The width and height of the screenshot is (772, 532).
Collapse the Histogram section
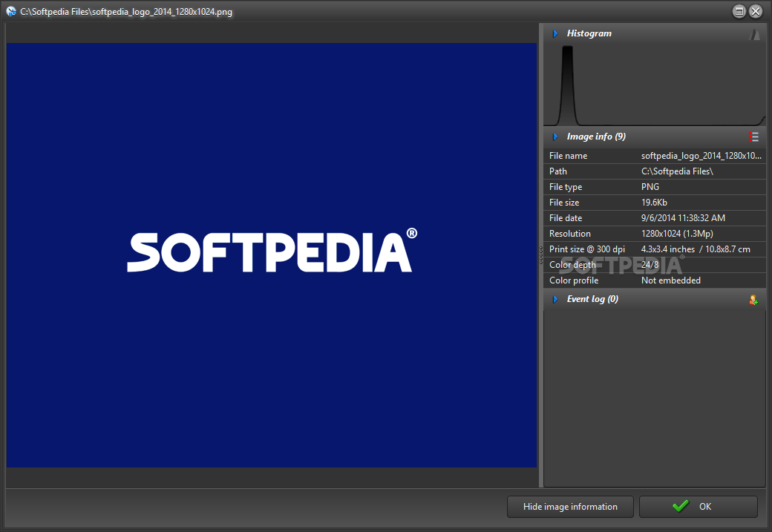tap(555, 33)
